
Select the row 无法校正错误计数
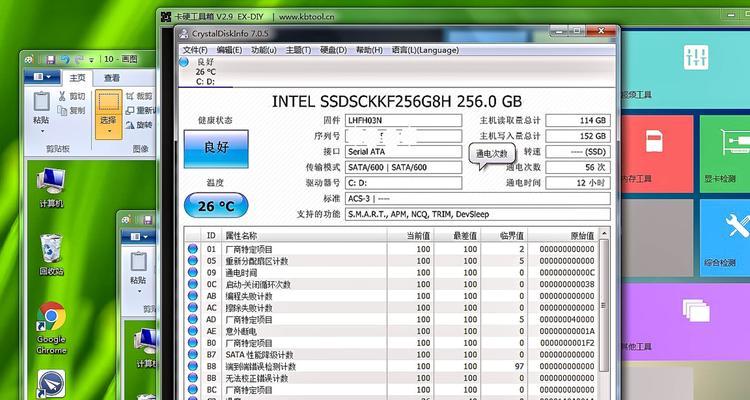pos(392,378)
